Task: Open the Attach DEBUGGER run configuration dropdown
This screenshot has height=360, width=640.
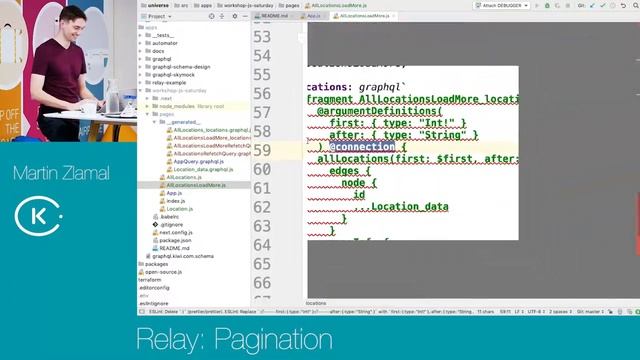Action: pos(502,6)
